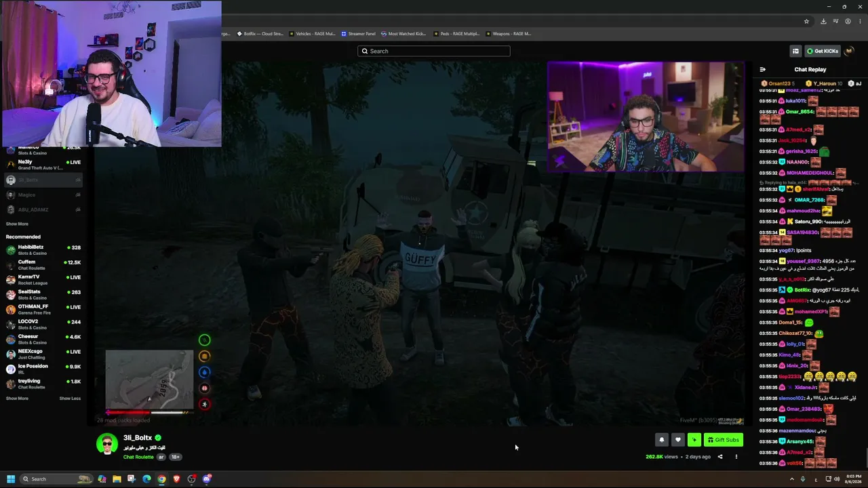Open the Weapons - RAGE M... bookmark
This screenshot has width=868, height=488.
[508, 33]
